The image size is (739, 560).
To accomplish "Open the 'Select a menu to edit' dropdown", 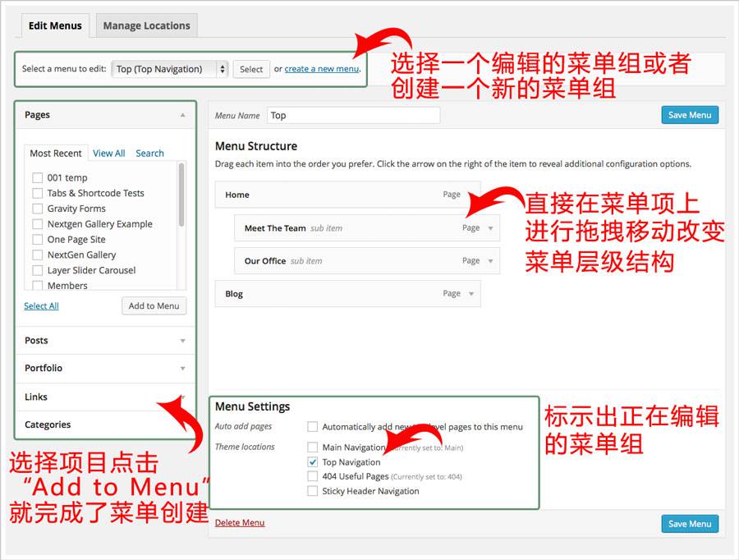I will pyautogui.click(x=169, y=69).
